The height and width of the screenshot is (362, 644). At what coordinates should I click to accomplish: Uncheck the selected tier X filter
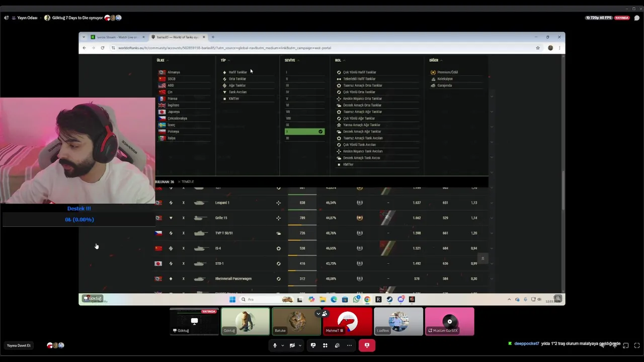click(304, 131)
